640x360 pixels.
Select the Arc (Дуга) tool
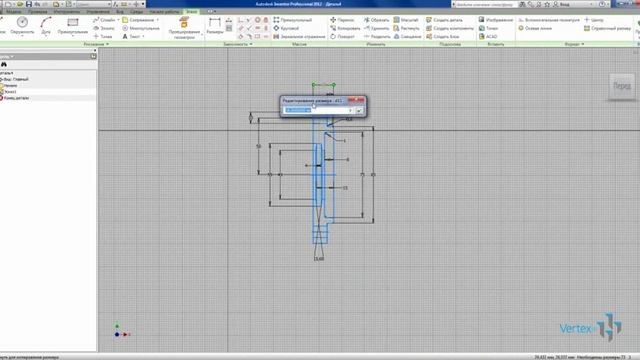coord(46,25)
